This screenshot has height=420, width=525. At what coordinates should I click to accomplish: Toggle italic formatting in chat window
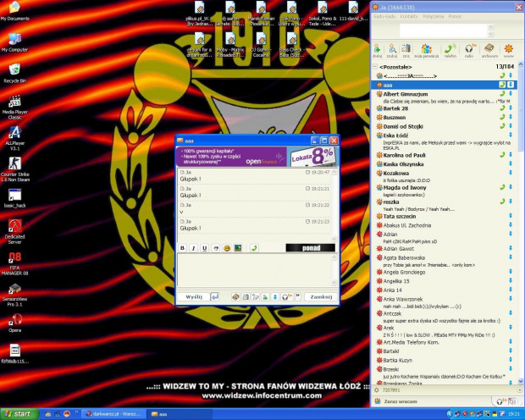[x=194, y=248]
